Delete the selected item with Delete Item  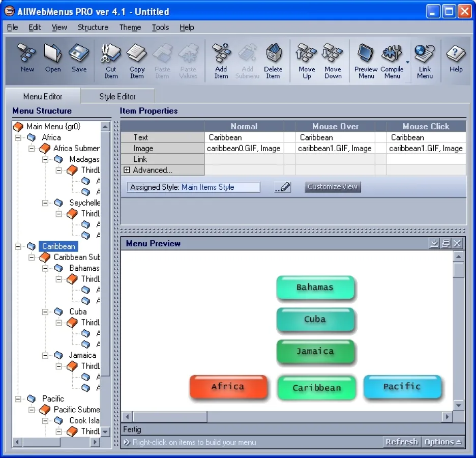click(x=273, y=61)
